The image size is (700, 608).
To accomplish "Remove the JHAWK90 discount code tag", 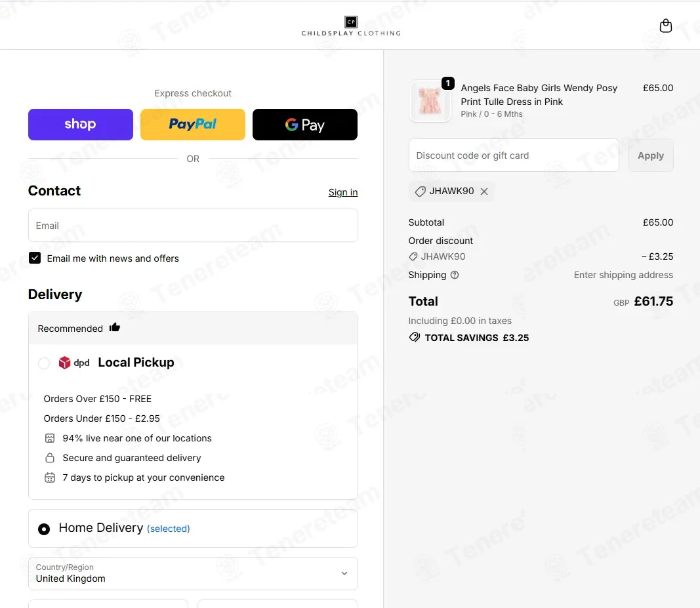I will [484, 192].
